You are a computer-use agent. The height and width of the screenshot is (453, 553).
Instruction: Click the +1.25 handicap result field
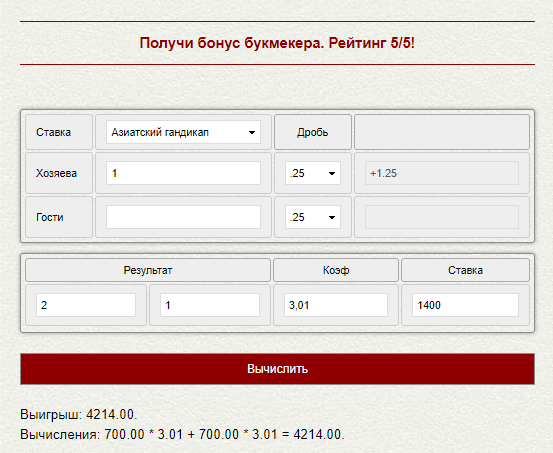pyautogui.click(x=442, y=173)
